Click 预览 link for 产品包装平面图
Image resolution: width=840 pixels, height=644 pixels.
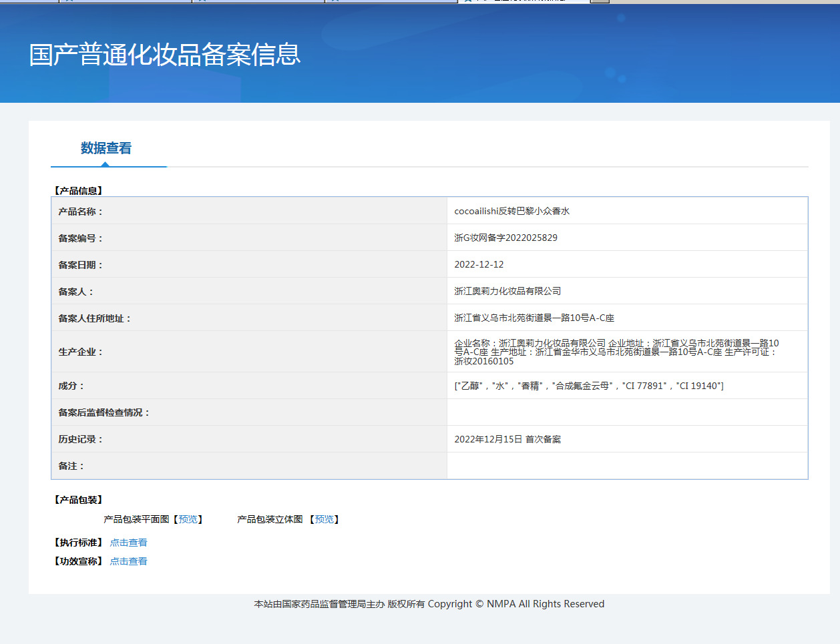click(188, 519)
